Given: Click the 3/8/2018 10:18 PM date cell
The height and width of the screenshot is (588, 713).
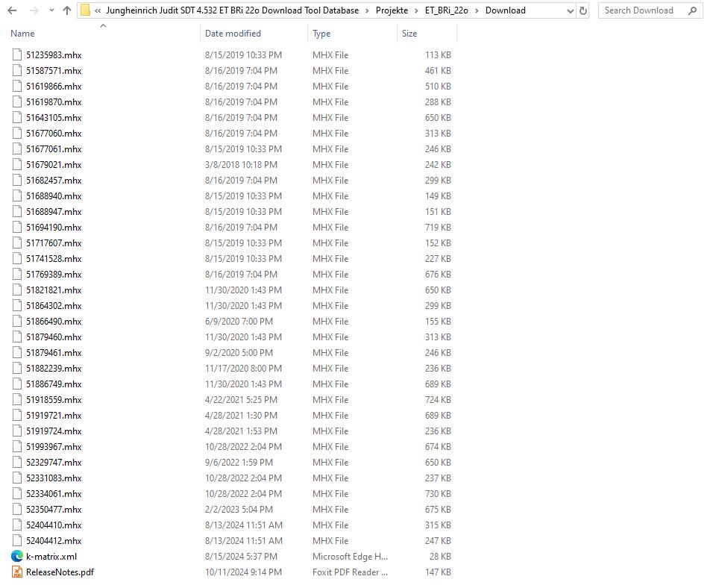Looking at the screenshot, I should click(241, 164).
